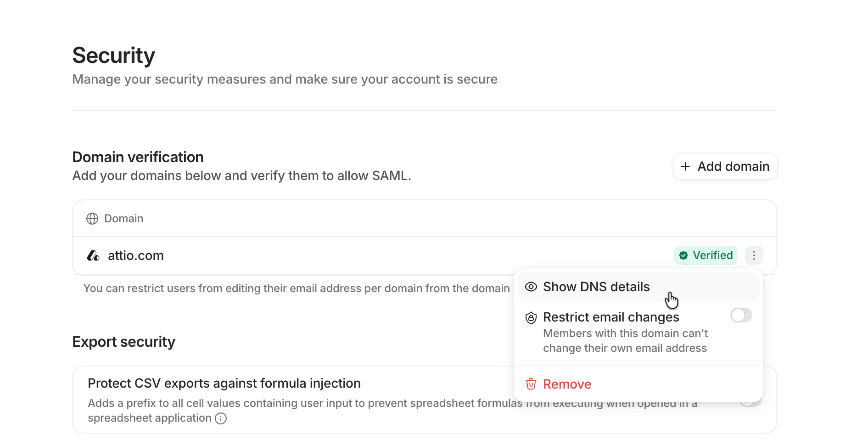Screen dimensions: 868x446
Task: Click the red trash can icon
Action: [531, 384]
